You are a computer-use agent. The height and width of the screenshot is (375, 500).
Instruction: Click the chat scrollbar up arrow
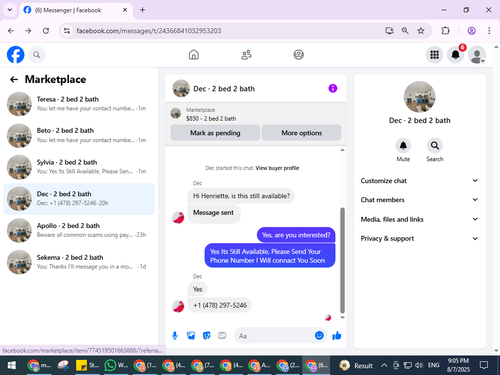coord(342,150)
